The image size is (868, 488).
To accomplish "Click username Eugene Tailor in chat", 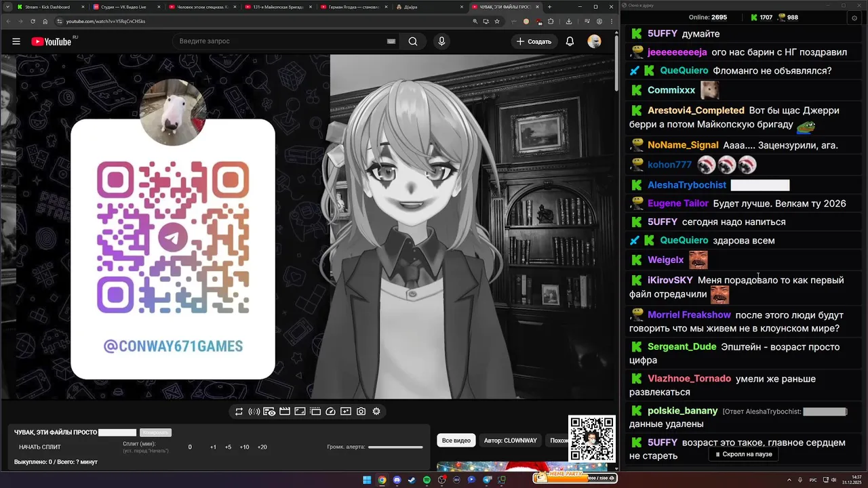I will 678,203.
